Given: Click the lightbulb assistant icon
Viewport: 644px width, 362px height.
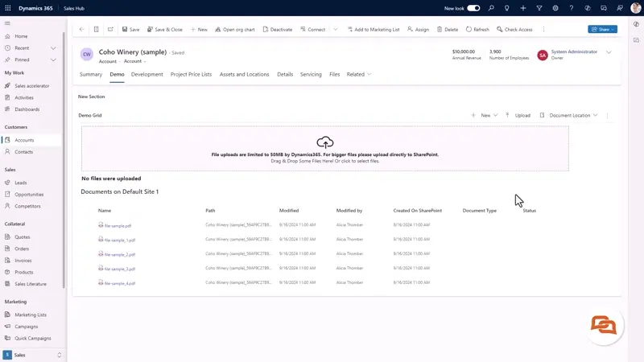Looking at the screenshot, I should [x=507, y=8].
